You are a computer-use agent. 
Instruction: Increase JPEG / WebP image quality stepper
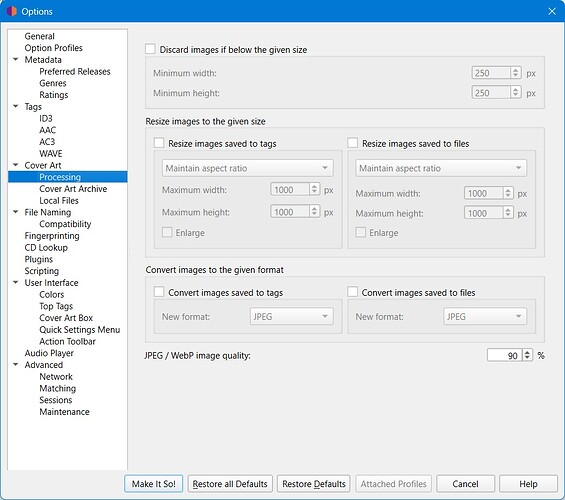coord(527,353)
